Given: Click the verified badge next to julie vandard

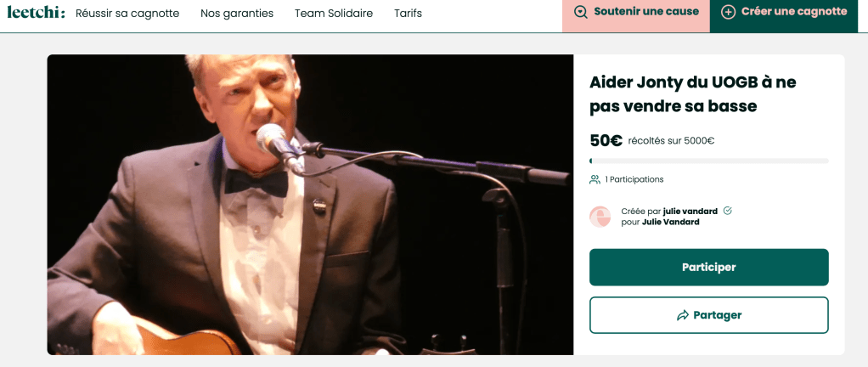Looking at the screenshot, I should click(x=728, y=211).
